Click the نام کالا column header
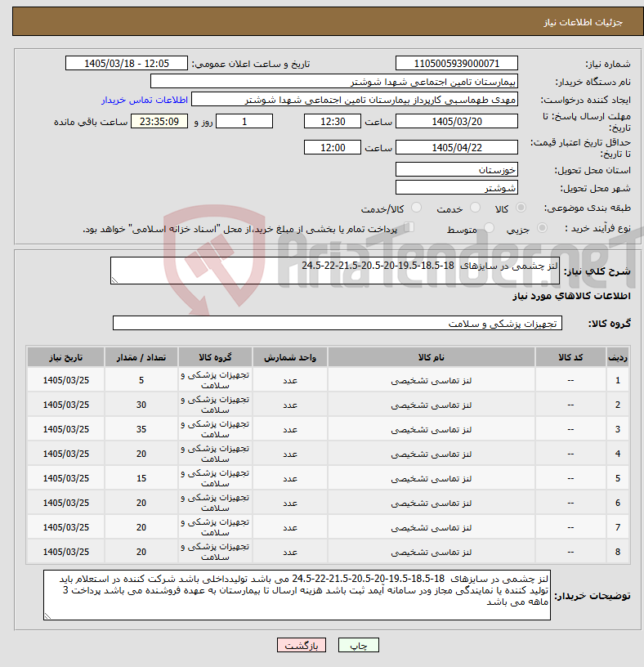 [432, 357]
